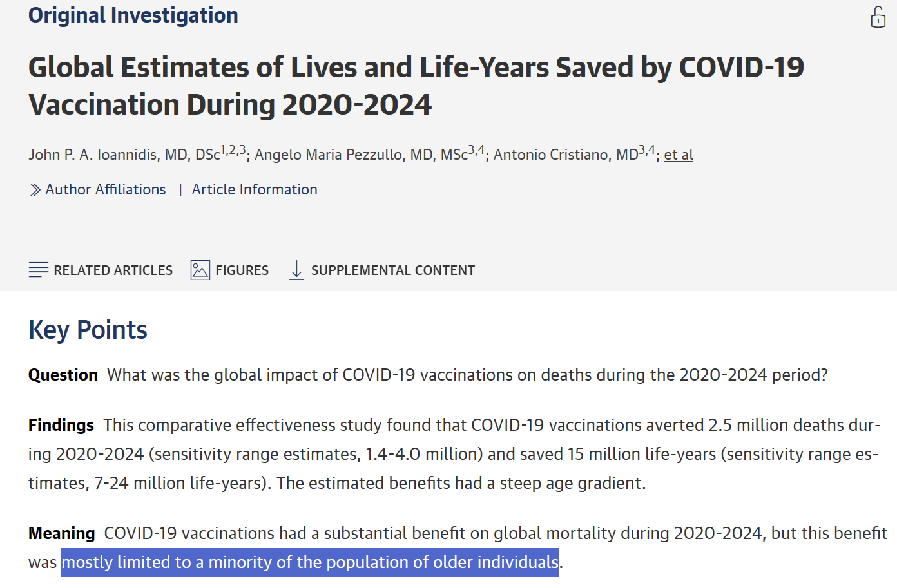The image size is (897, 588).
Task: Click the Supplemental Content download arrow icon
Action: pos(296,270)
